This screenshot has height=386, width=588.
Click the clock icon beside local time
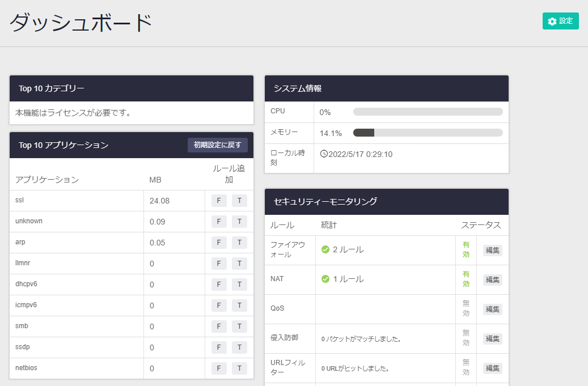[324, 154]
